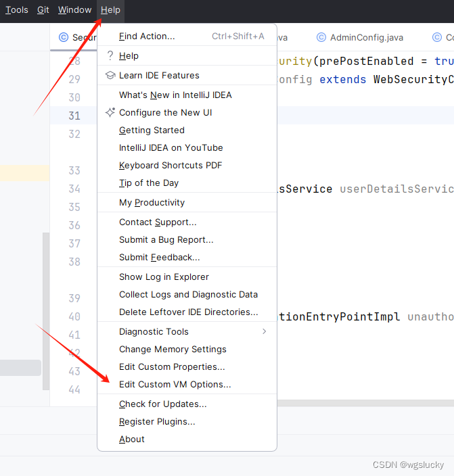Image resolution: width=454 pixels, height=476 pixels.
Task: Click the 'extends' keyword in the code
Action: [343, 80]
